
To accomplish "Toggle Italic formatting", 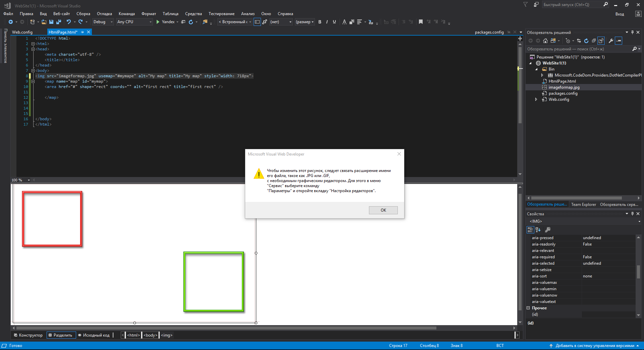I will click(327, 22).
